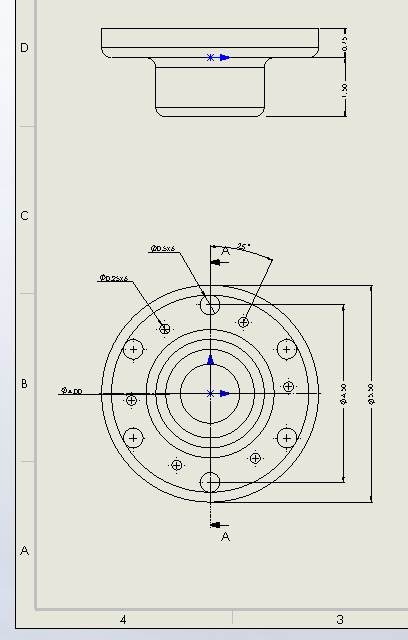Viewport: 408px width, 640px height.
Task: Click zone number 3 on the bottom border
Action: [x=340, y=620]
